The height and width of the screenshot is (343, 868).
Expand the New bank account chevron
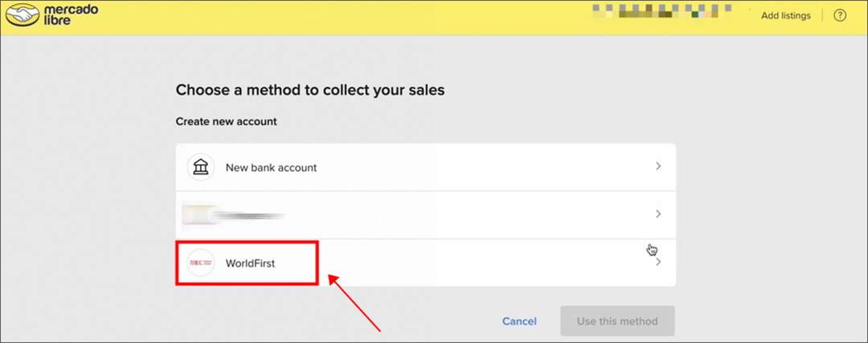658,167
